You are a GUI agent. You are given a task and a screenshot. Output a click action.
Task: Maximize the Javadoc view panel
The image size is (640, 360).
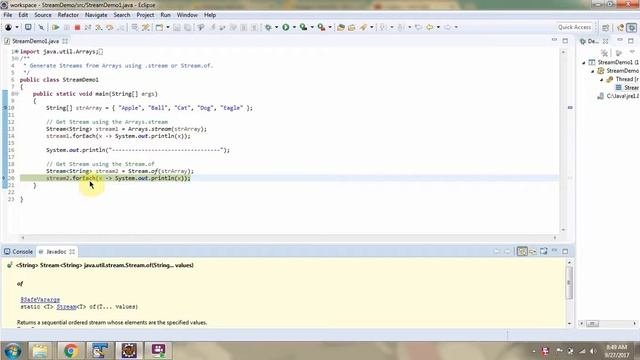pyautogui.click(x=565, y=251)
